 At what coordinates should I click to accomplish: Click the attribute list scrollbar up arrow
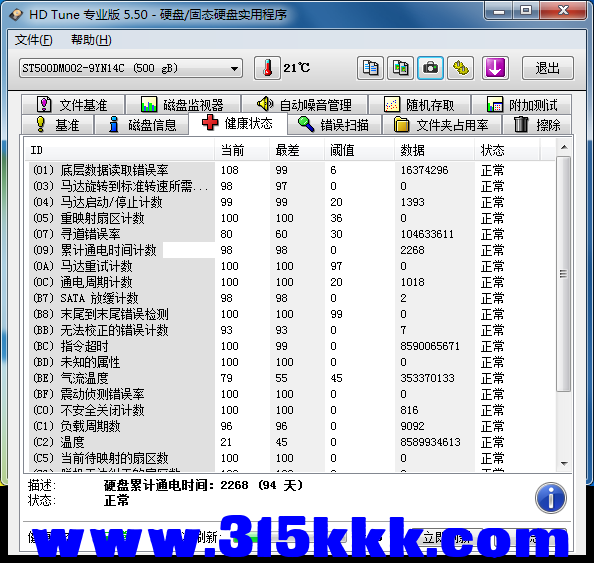point(564,147)
